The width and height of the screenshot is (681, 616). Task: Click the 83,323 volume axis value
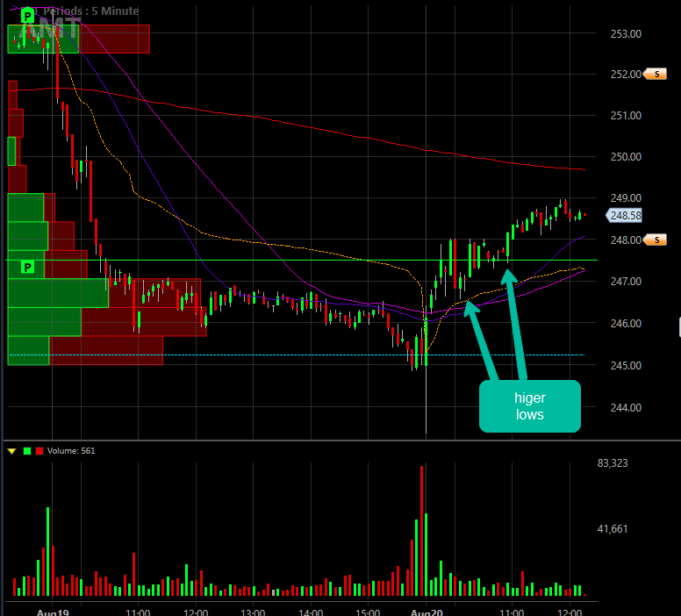click(x=613, y=463)
